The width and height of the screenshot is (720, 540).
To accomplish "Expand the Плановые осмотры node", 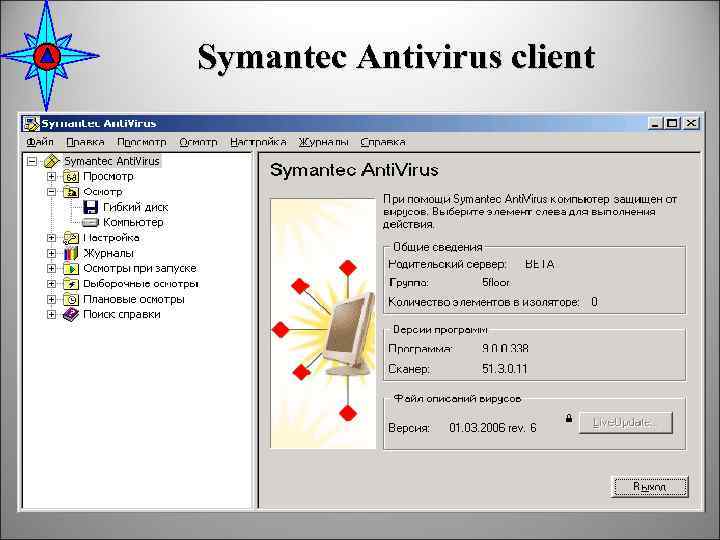I will click(x=51, y=299).
